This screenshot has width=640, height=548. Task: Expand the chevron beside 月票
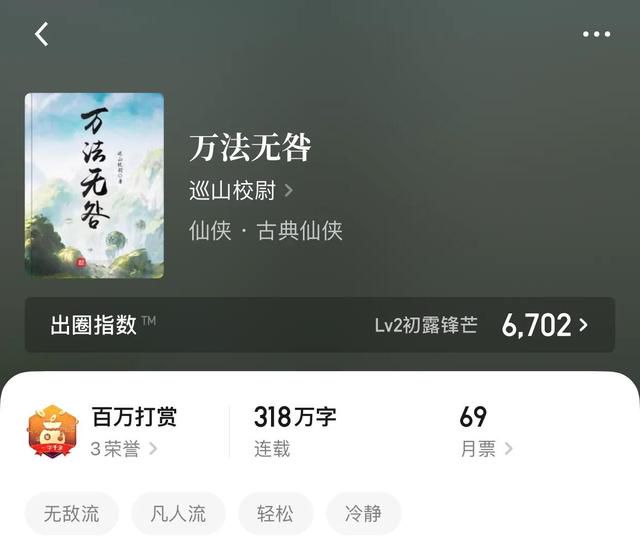[509, 448]
